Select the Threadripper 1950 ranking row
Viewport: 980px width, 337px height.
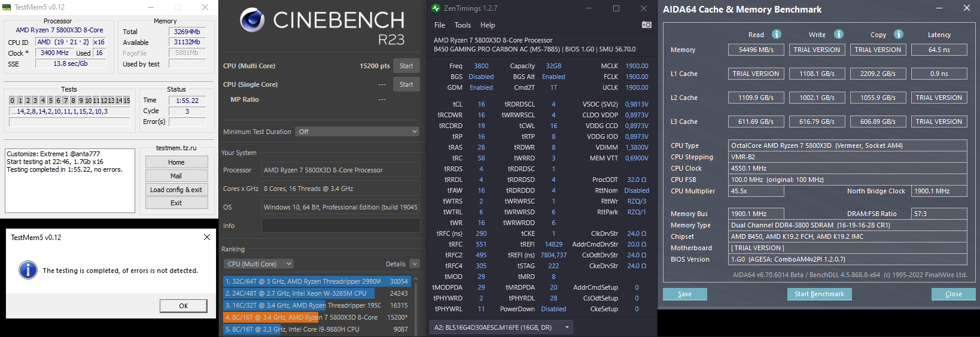(x=316, y=305)
